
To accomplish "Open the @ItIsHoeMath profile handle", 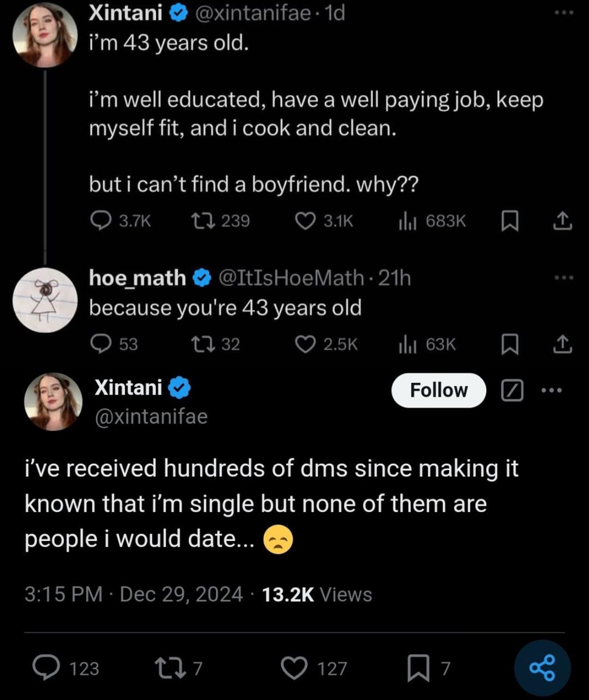I will point(291,277).
